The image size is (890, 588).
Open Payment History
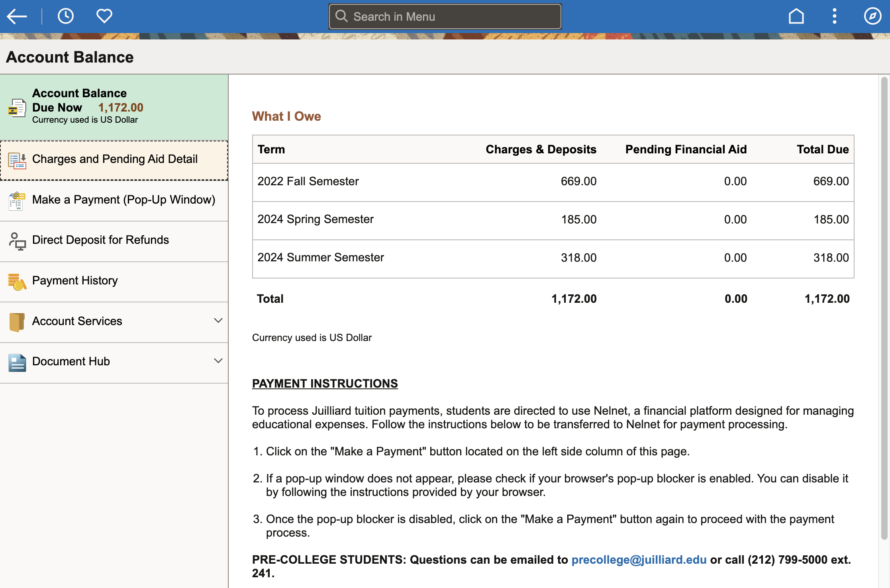click(114, 282)
